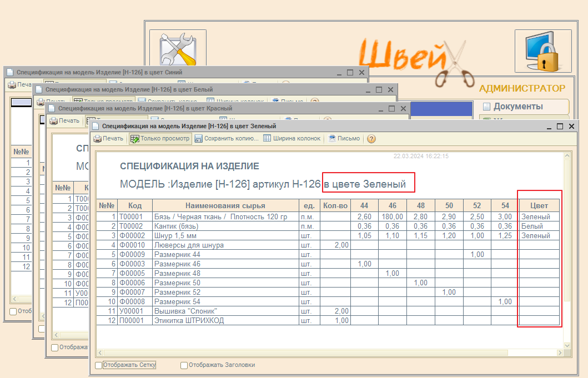Click the document icon in Синий window title bar
Viewport: 588px width, 378px height.
pos(10,72)
